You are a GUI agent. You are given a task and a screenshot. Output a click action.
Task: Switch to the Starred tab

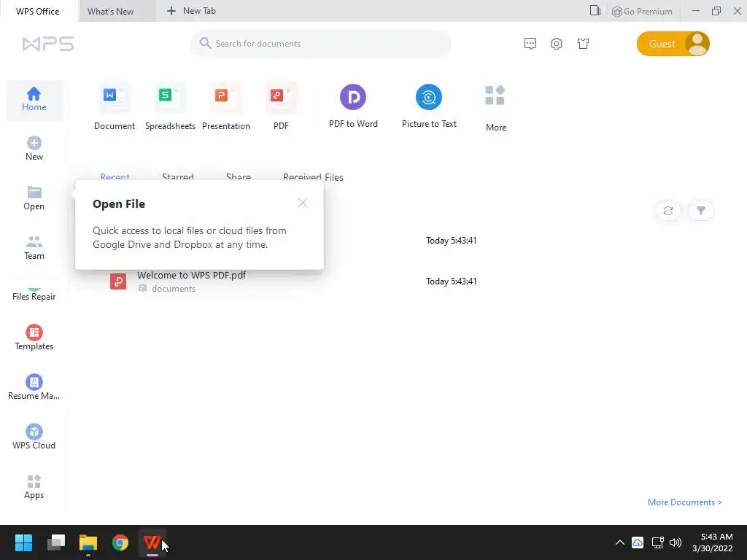pos(178,176)
